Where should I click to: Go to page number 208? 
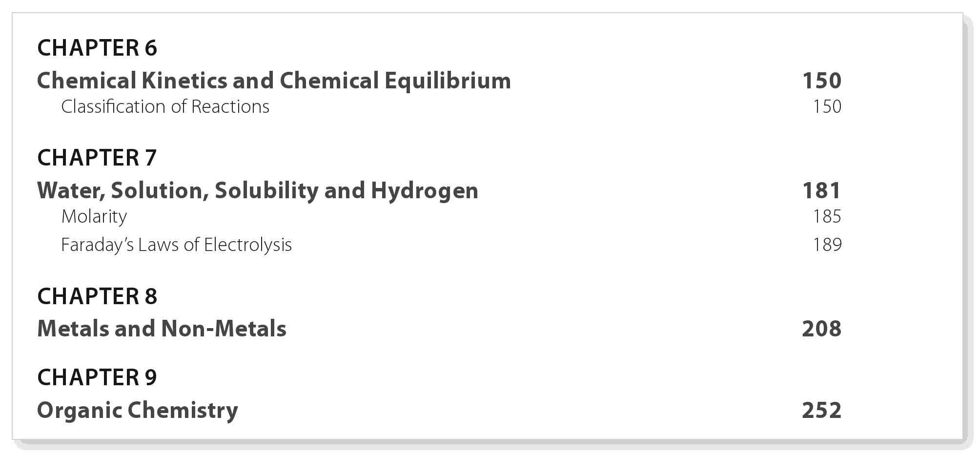click(822, 329)
